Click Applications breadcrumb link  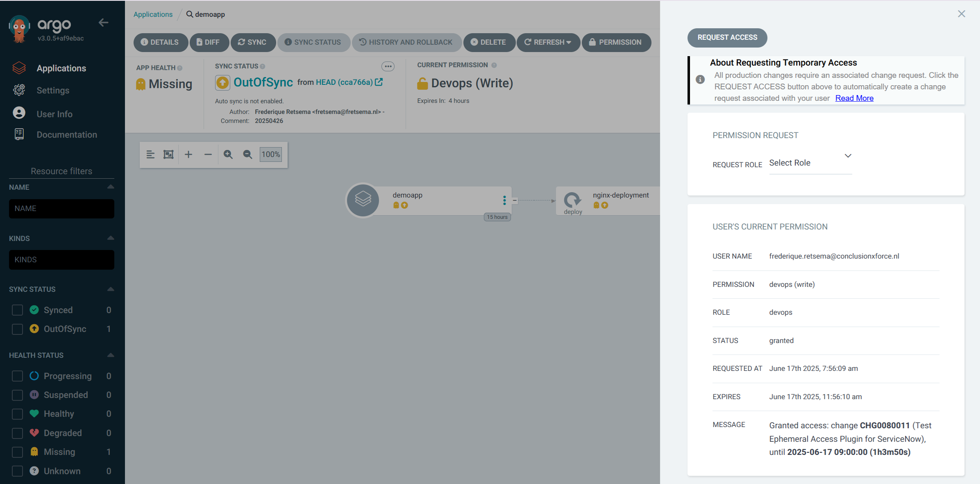coord(153,14)
